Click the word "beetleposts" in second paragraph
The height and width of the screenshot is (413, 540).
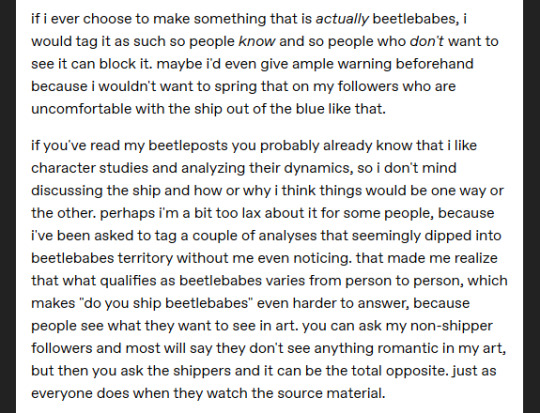(x=188, y=146)
